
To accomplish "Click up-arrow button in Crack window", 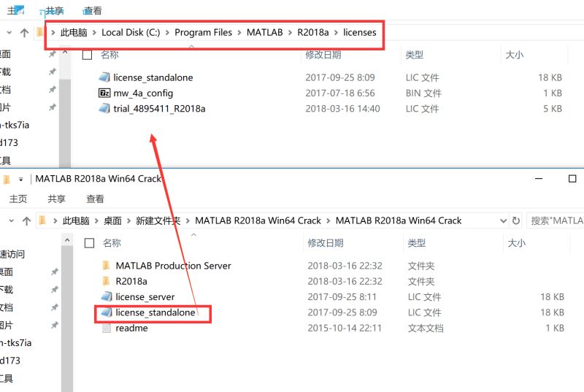I will [26, 221].
